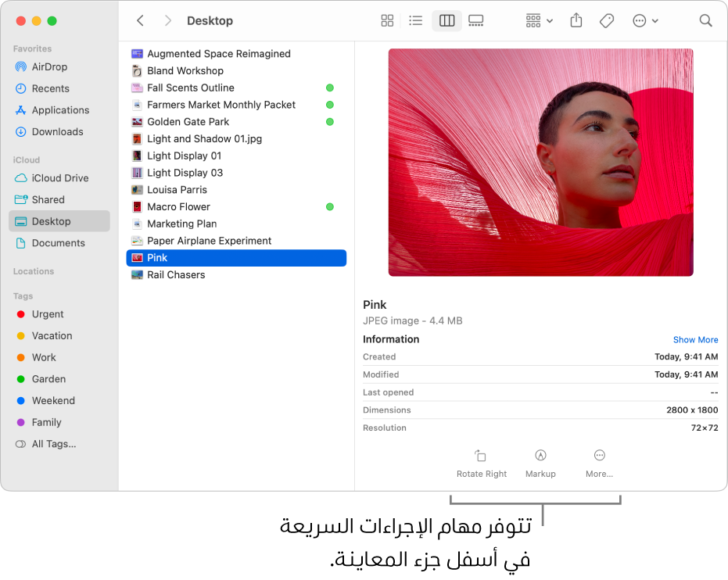This screenshot has width=728, height=580.
Task: Switch Finder to icon view
Action: tap(386, 20)
